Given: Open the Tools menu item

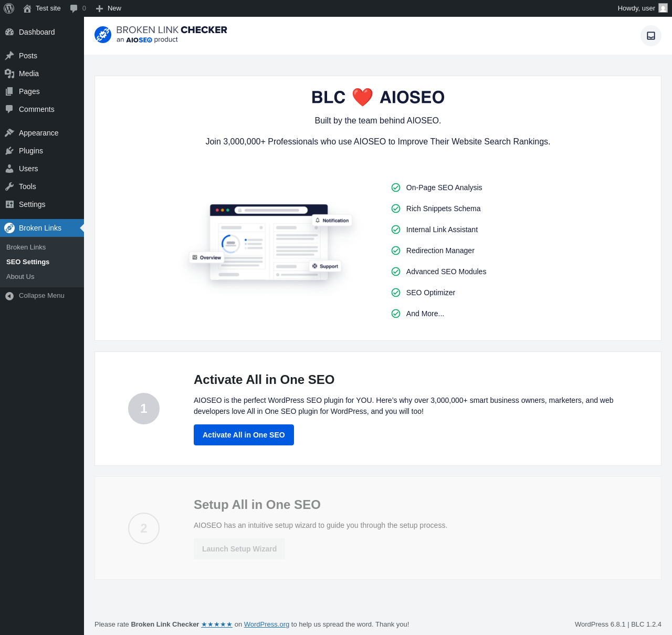Looking at the screenshot, I should (42, 186).
